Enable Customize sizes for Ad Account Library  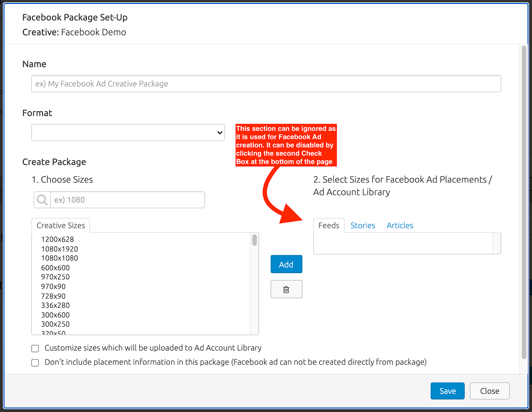coord(35,348)
